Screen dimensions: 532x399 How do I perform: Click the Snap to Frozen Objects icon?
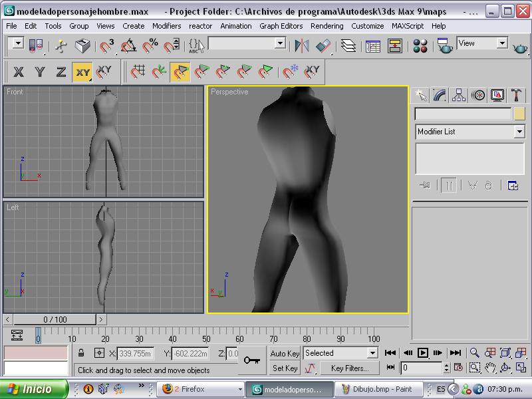[290, 72]
